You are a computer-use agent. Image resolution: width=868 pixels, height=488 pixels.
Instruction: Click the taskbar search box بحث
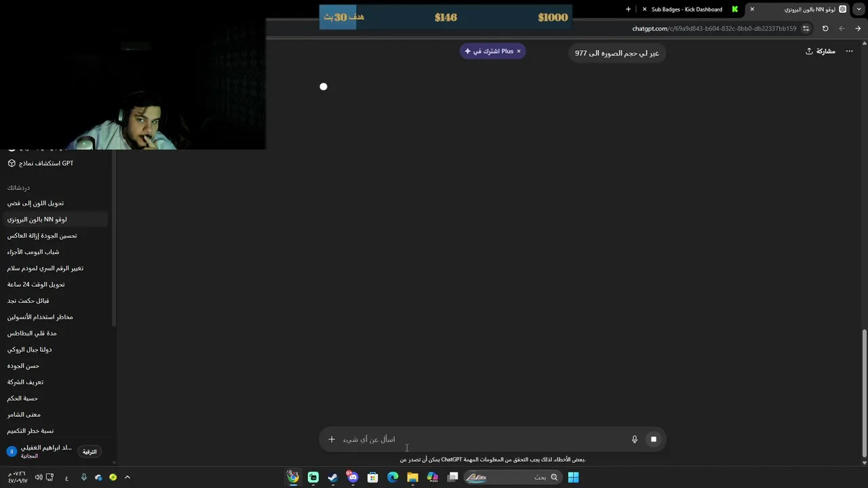point(513,477)
